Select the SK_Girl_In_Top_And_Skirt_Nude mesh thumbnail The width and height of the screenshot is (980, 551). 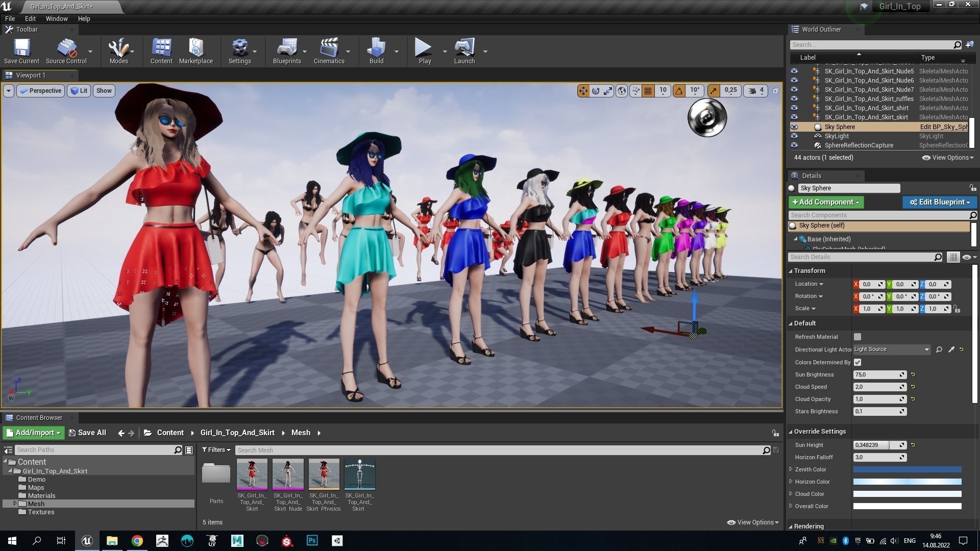click(288, 474)
